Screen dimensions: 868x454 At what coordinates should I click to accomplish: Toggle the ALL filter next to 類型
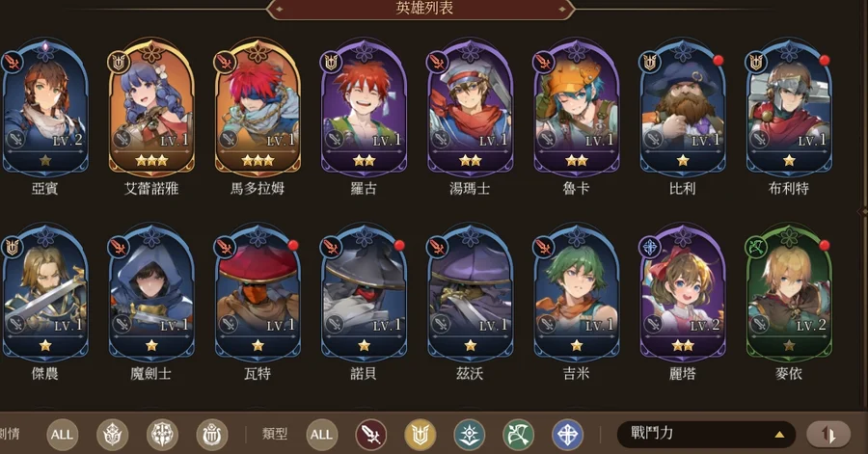coord(321,435)
